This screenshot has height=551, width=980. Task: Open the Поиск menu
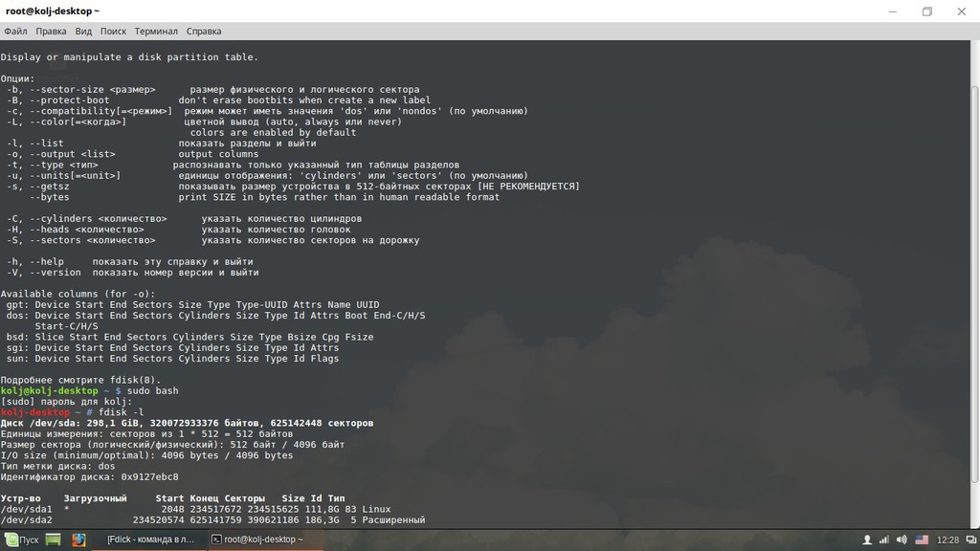(x=113, y=32)
